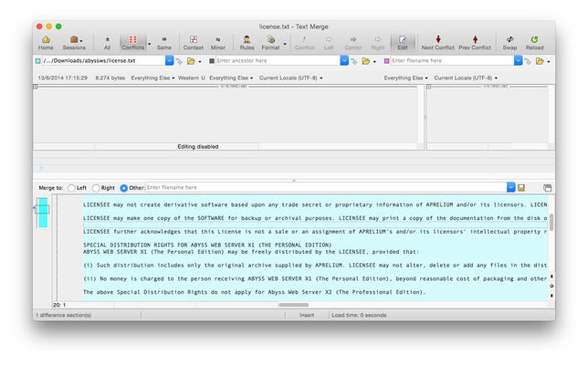Browse for left file with folder icon
Screen dimensions: 588x365
(x=191, y=61)
